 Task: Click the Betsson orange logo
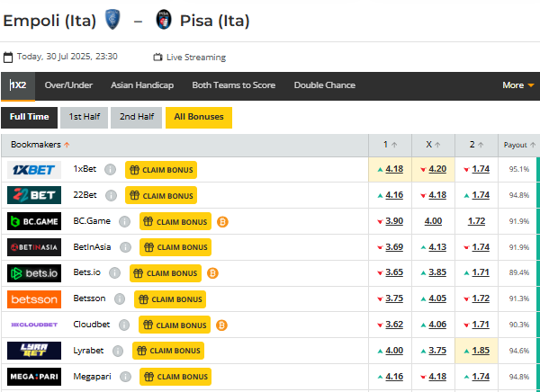pos(34,298)
